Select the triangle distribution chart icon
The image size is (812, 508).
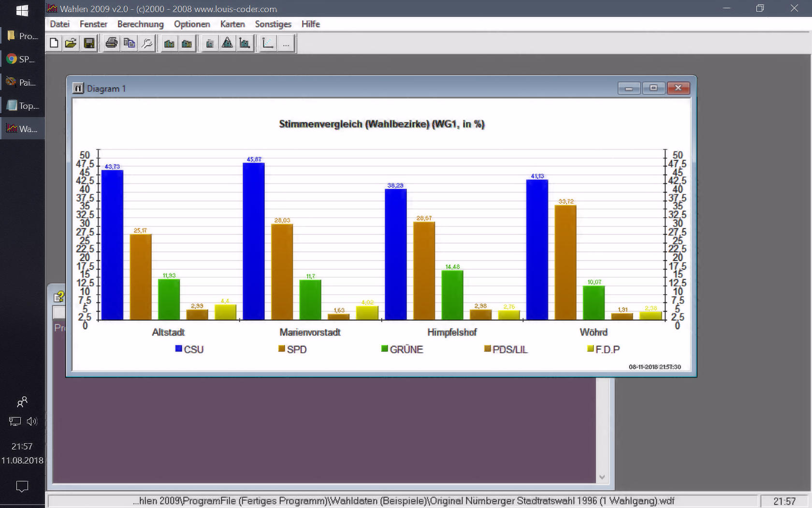pos(227,44)
